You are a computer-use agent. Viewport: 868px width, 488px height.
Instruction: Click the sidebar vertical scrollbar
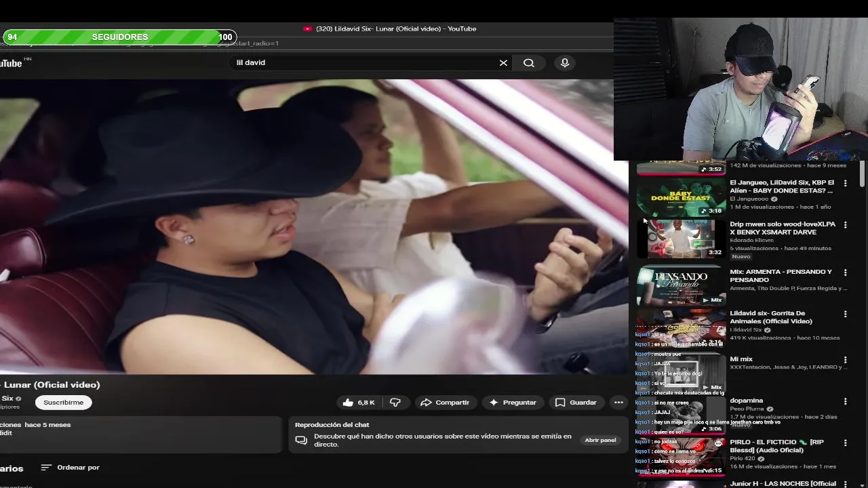862,174
